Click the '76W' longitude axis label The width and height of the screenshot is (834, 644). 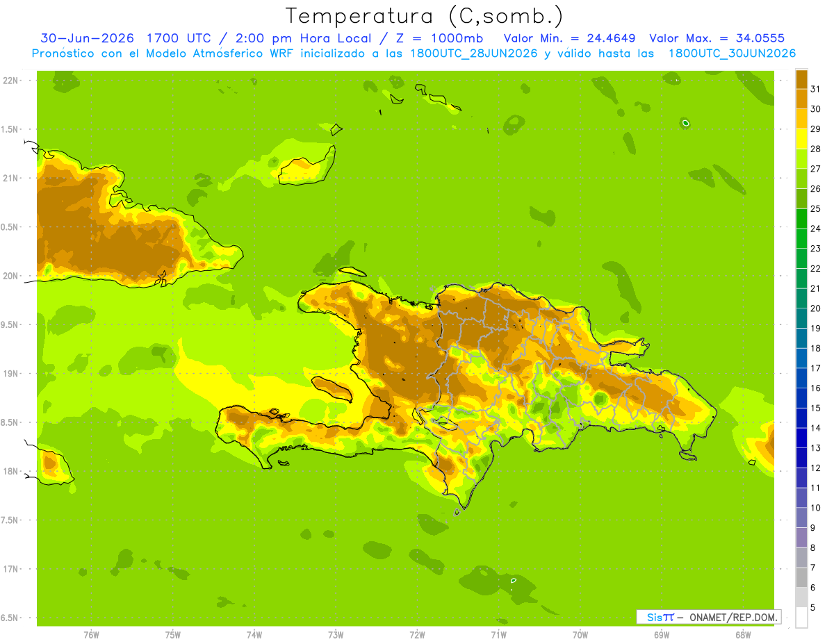pos(91,635)
